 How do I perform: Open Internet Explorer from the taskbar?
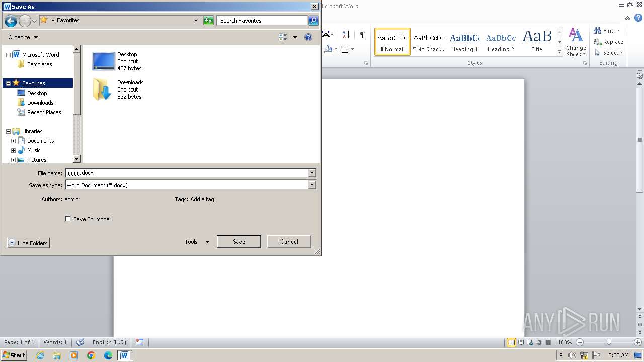pos(40,355)
